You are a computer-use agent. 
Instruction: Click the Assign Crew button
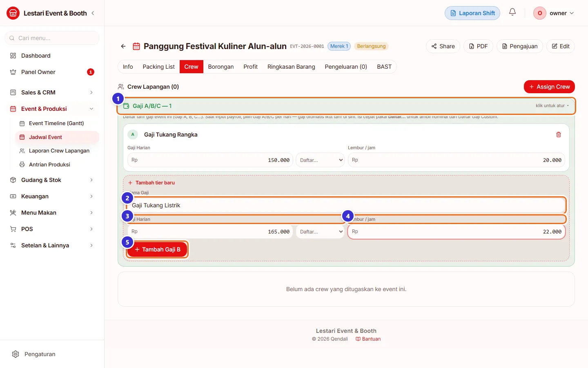(549, 87)
